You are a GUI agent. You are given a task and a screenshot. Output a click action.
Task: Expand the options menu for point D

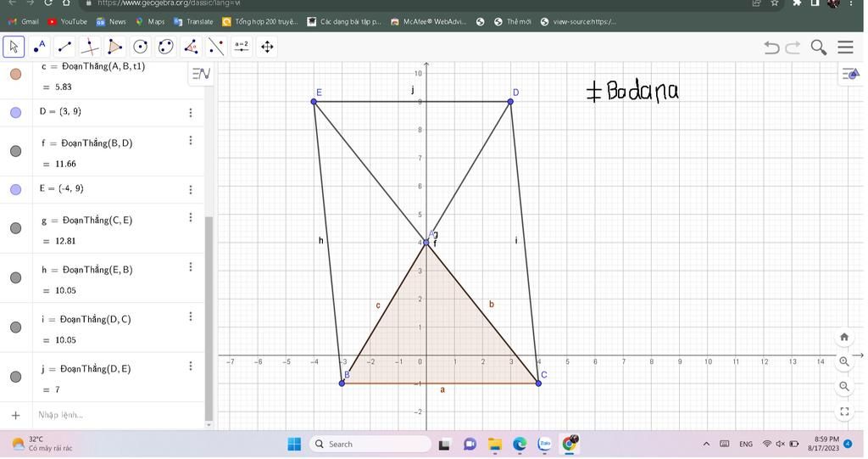(x=191, y=112)
